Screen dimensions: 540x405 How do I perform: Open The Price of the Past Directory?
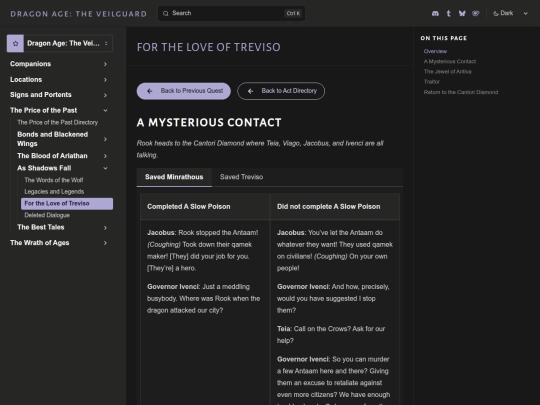tap(58, 122)
